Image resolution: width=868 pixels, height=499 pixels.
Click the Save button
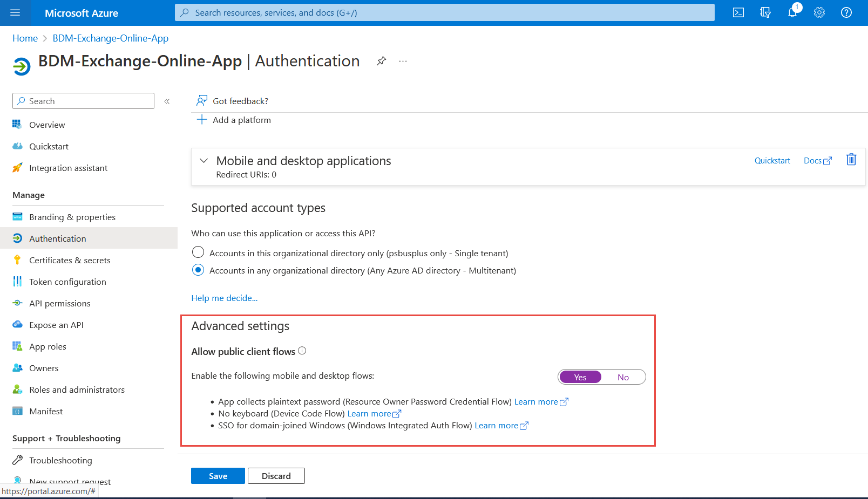point(218,476)
